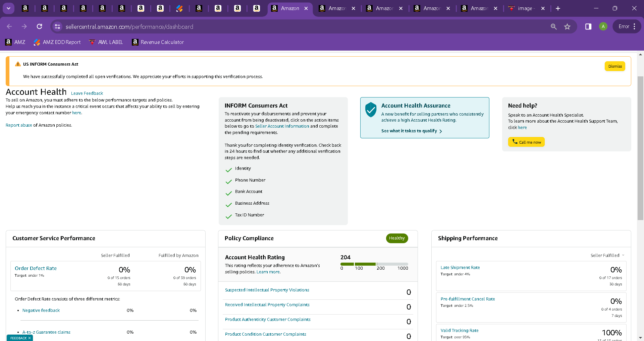Click the Account Health Rating progress bar
The height and width of the screenshot is (341, 644).
click(x=374, y=264)
